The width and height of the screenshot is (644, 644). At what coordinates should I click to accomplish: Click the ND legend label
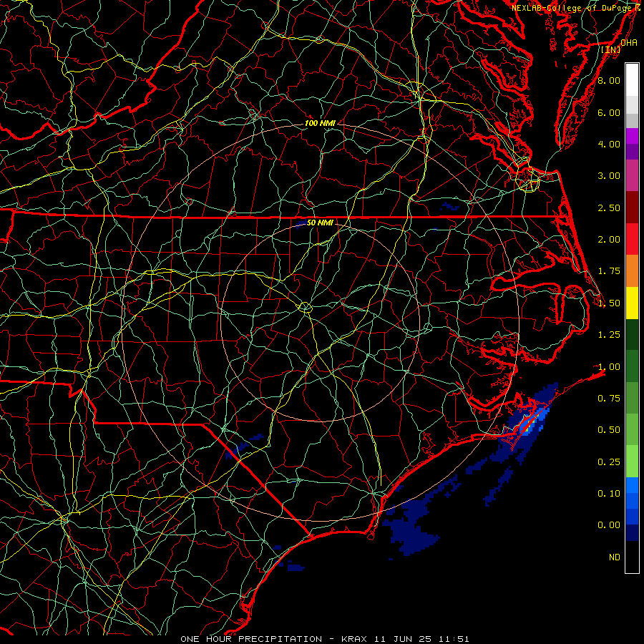click(615, 557)
